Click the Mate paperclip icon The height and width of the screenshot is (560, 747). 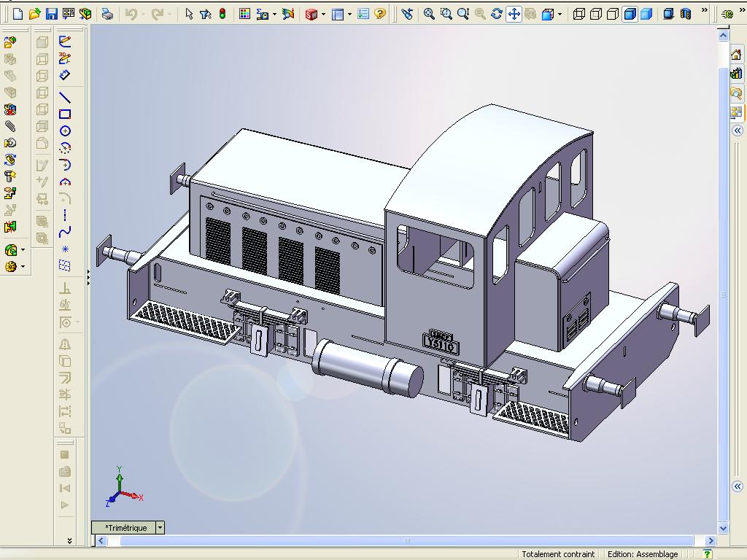point(10,126)
